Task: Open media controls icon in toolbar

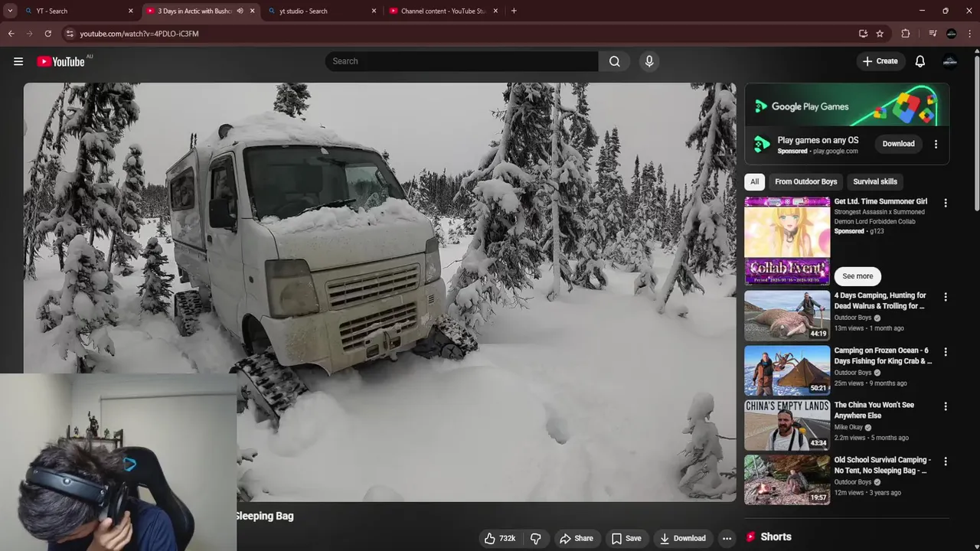Action: click(933, 34)
